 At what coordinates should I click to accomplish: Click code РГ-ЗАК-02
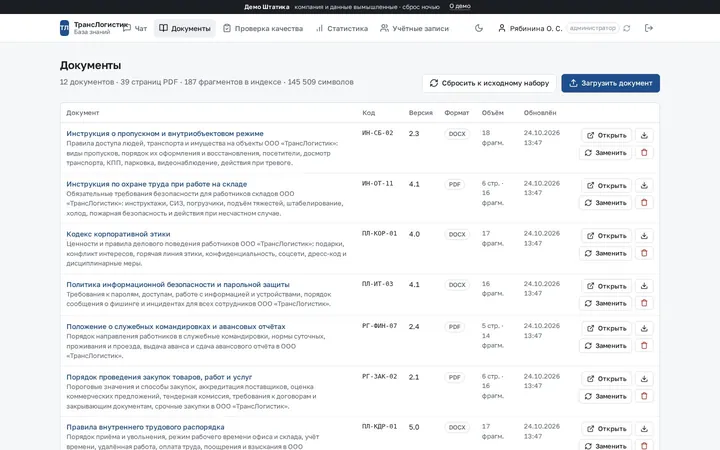379,377
